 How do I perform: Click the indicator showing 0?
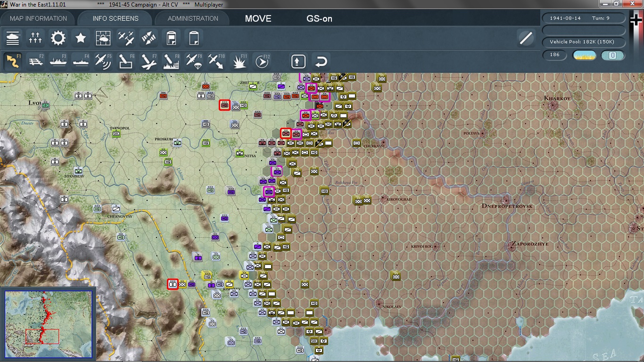tap(613, 55)
